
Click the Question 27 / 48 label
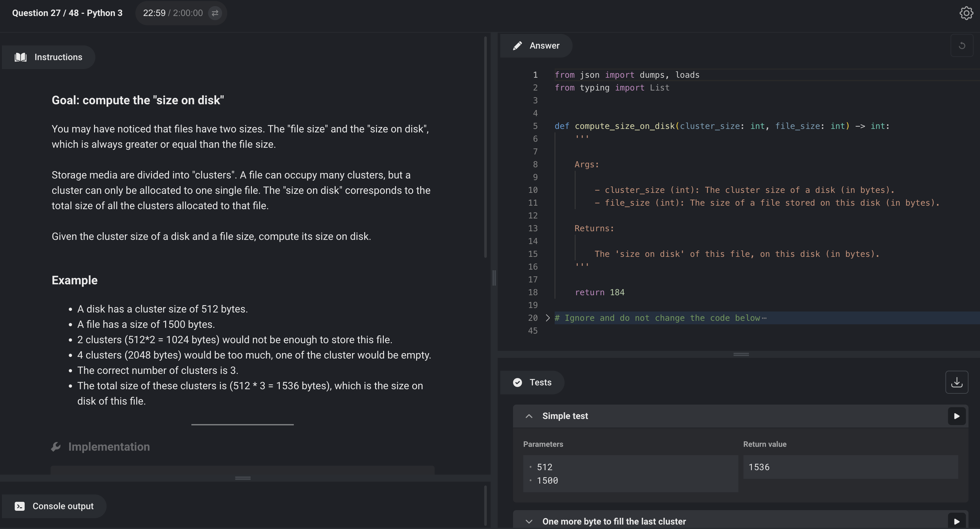pos(67,13)
